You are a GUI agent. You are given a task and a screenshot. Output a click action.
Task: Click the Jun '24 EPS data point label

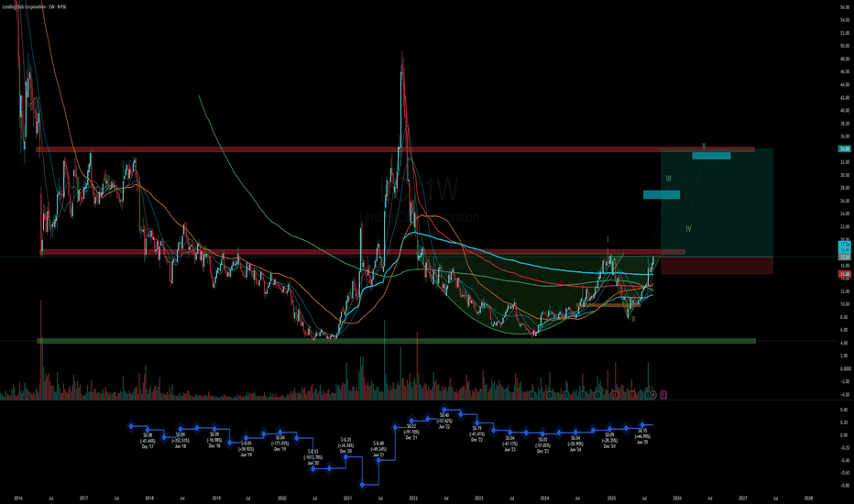575,444
